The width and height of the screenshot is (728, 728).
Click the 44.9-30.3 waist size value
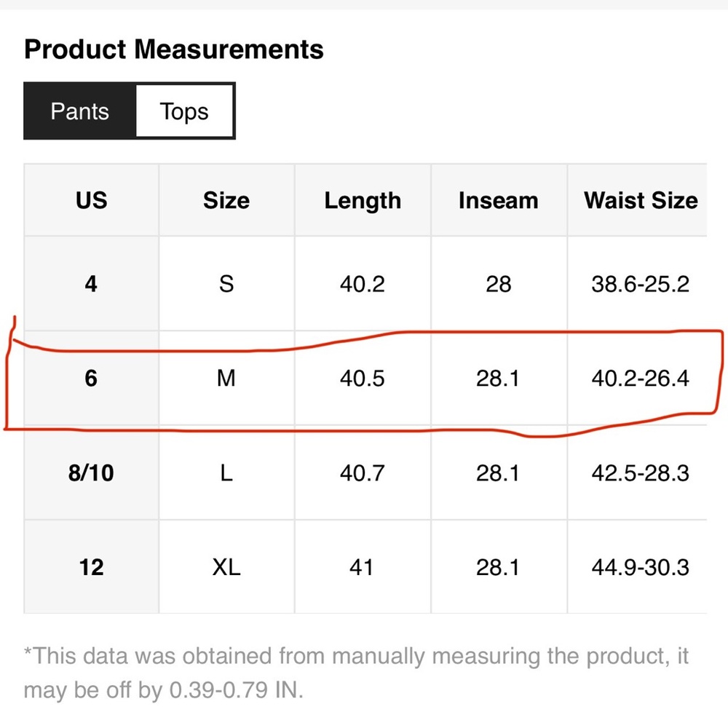pyautogui.click(x=641, y=567)
